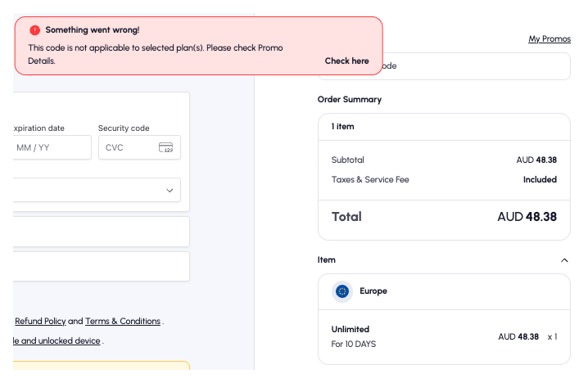Click the Subtotal label
This screenshot has height=383, width=588.
coord(347,160)
